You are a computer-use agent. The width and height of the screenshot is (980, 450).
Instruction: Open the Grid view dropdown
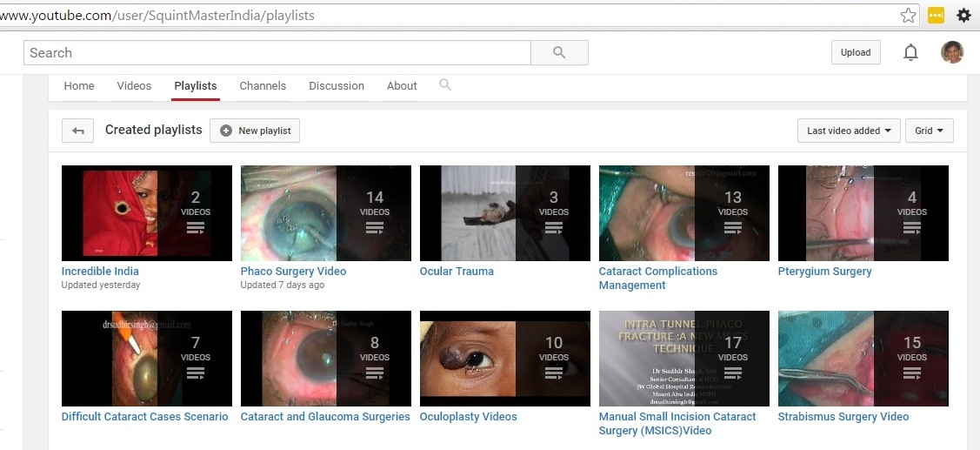930,131
